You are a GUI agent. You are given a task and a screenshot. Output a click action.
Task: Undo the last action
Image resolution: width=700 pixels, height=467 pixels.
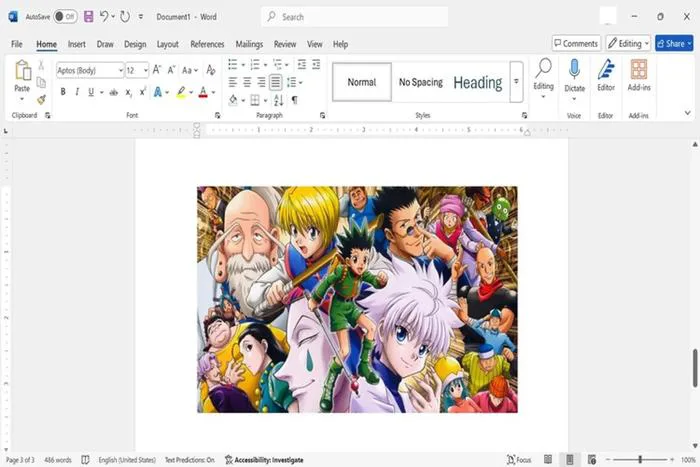click(x=104, y=17)
